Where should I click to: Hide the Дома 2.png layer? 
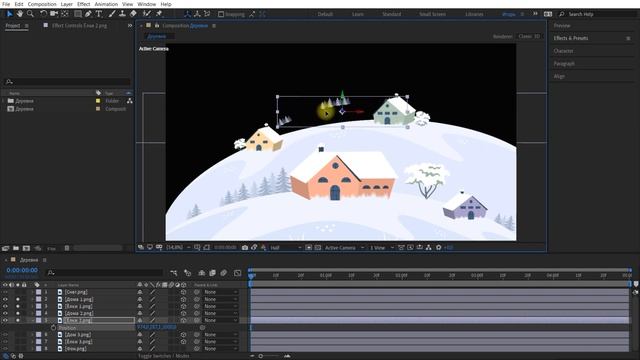point(5,313)
